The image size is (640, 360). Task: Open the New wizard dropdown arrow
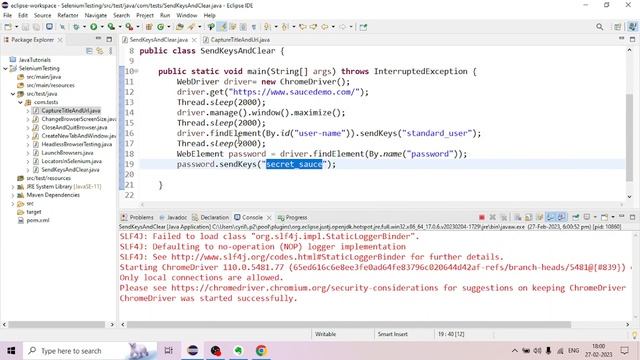(16, 27)
